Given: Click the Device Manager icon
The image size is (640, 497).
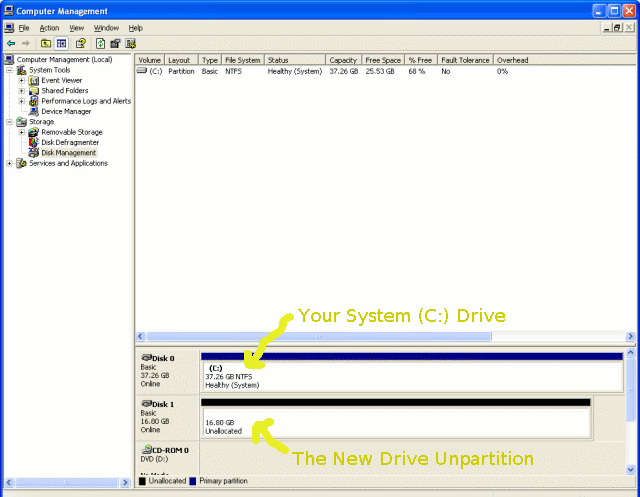Looking at the screenshot, I should point(34,111).
